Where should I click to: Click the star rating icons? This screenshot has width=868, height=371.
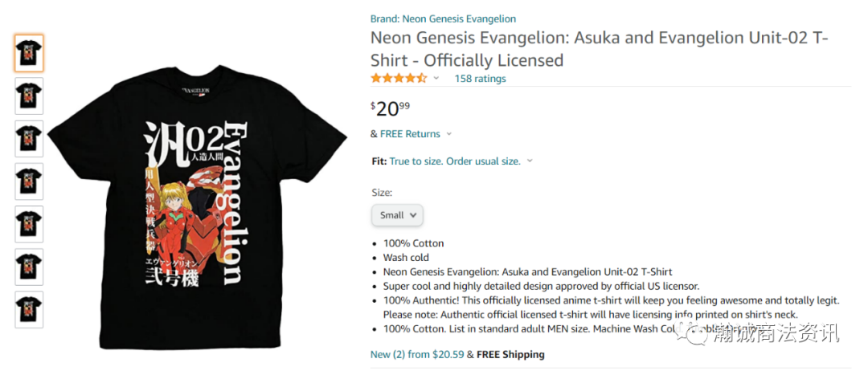(x=399, y=78)
